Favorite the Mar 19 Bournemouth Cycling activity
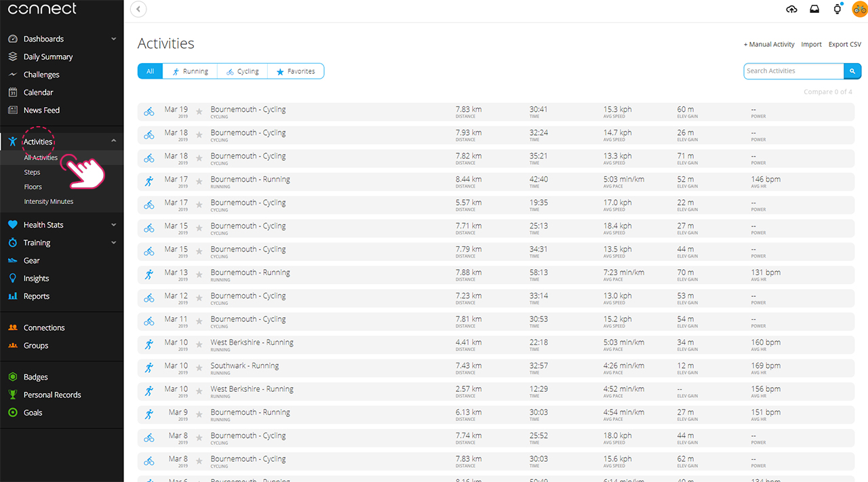This screenshot has height=482, width=868. [x=199, y=112]
